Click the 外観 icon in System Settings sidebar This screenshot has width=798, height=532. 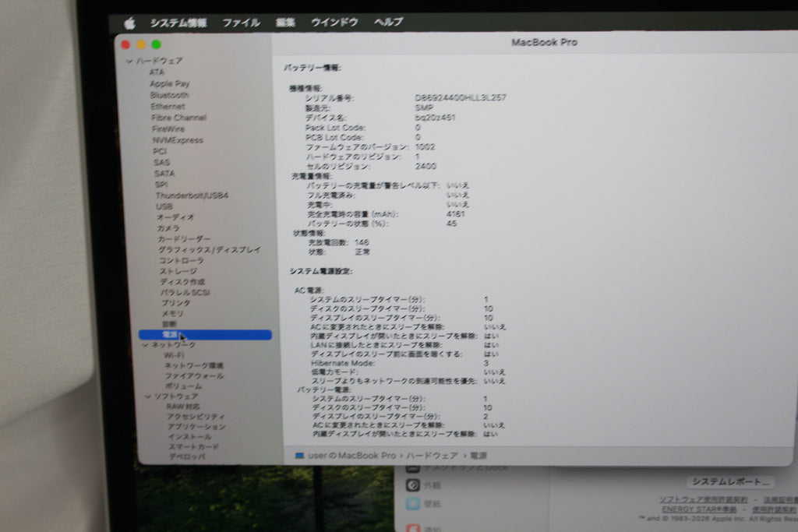(413, 484)
